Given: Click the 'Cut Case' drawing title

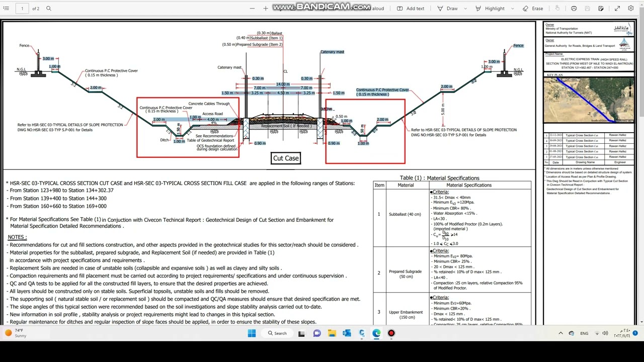Looking at the screenshot, I should pos(286,158).
